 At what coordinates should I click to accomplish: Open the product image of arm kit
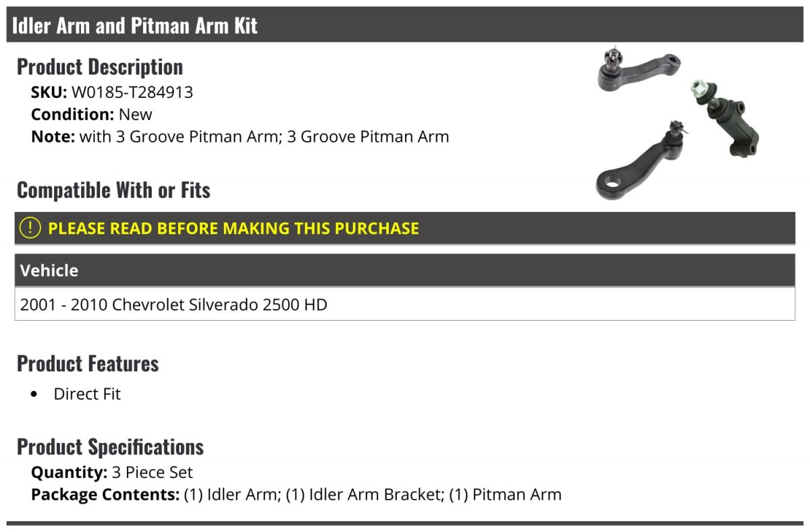(x=678, y=125)
